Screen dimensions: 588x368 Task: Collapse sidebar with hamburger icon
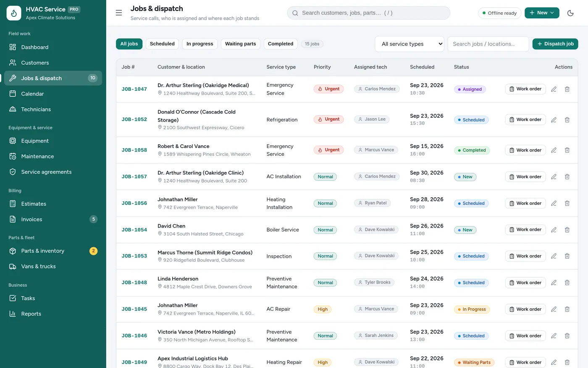[119, 13]
